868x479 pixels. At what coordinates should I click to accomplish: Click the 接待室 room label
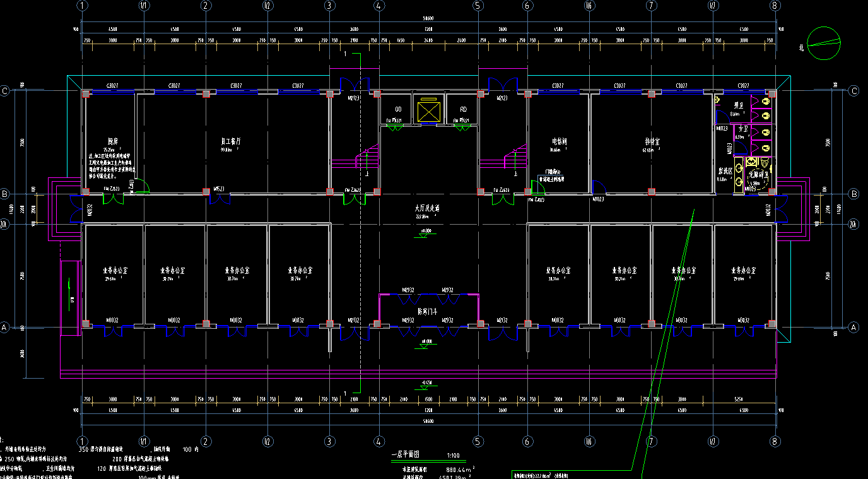[652, 142]
